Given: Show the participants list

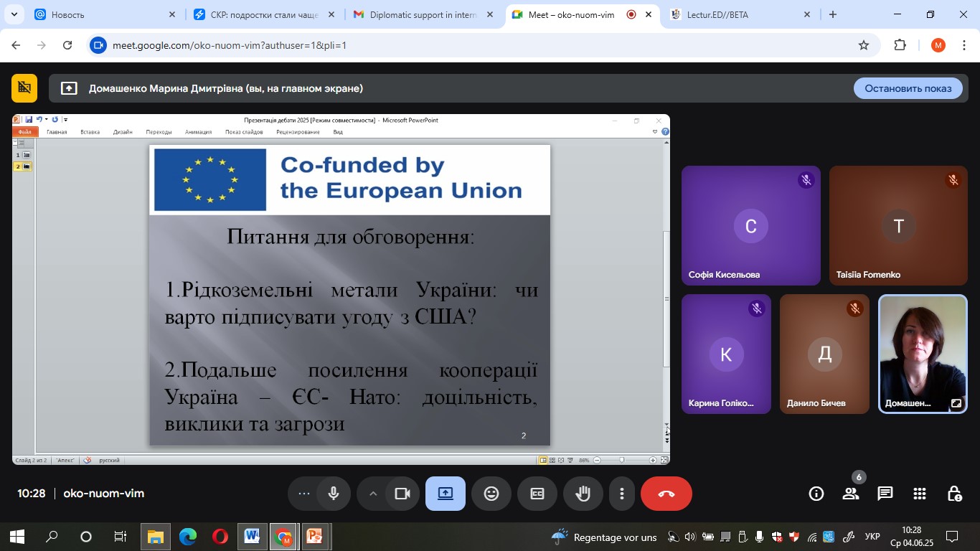Looking at the screenshot, I should (x=851, y=494).
